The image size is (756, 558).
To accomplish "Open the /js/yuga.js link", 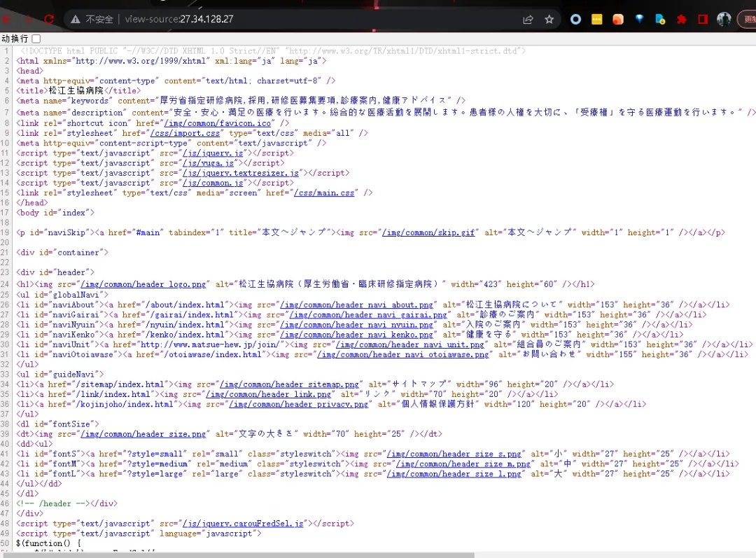I will click(208, 163).
